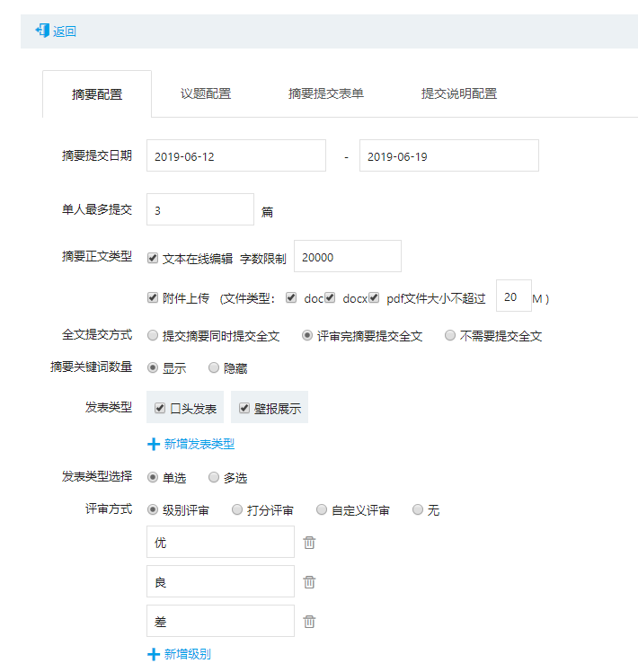Delete the 差 level with trash icon
Screen dimensions: 638x672
pyautogui.click(x=309, y=621)
